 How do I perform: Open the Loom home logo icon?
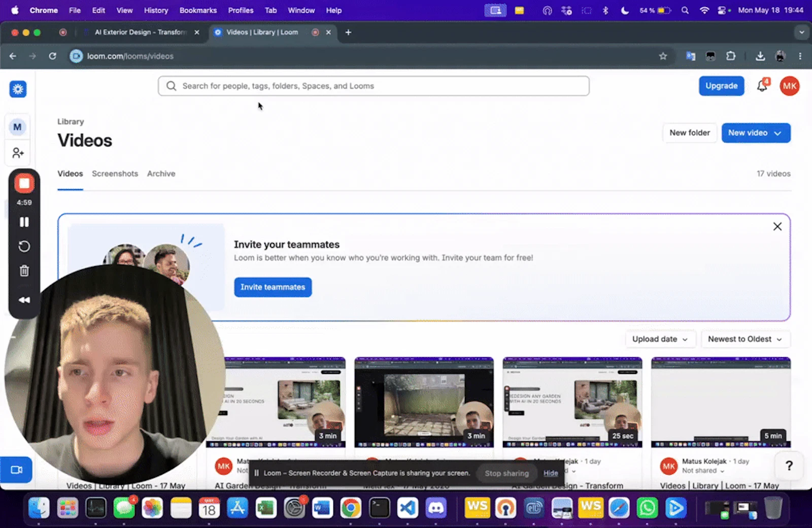pyautogui.click(x=18, y=89)
